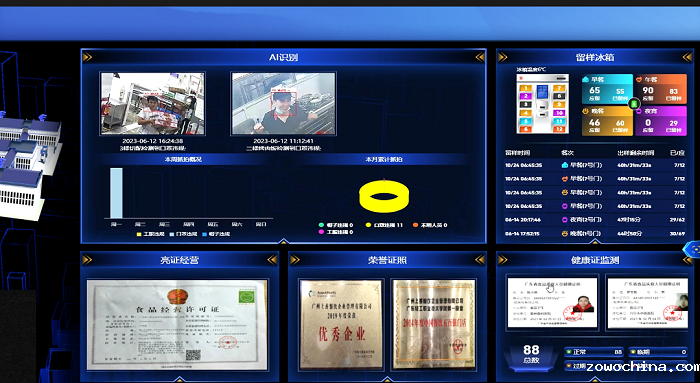Click the 留样时间 column header
The image size is (700, 383).
pyautogui.click(x=518, y=153)
